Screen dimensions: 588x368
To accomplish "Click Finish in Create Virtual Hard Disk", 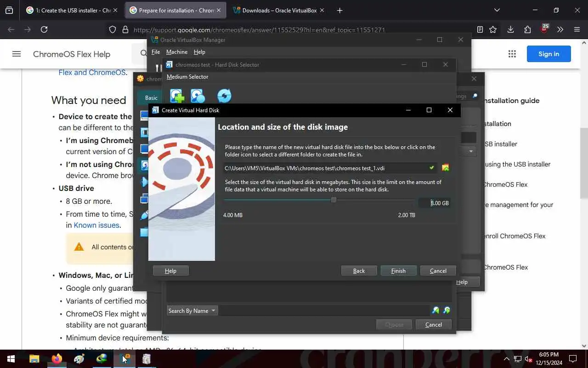I will [398, 271].
